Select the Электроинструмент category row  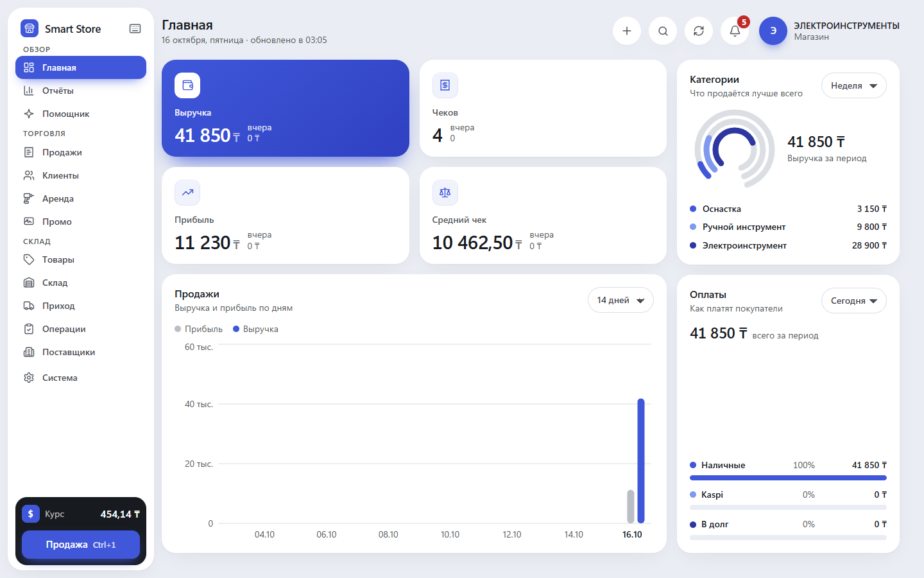788,245
